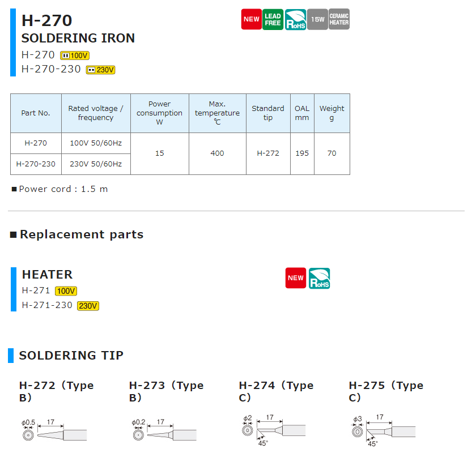This screenshot has width=476, height=453.
Task: Click the 230V badge beside H-271-230
Action: tap(88, 306)
